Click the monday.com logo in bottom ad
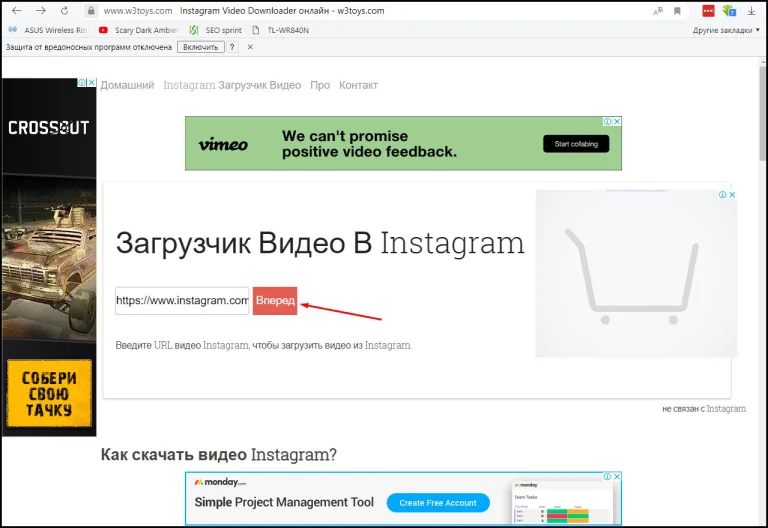The height and width of the screenshot is (528, 768). pyautogui.click(x=220, y=482)
